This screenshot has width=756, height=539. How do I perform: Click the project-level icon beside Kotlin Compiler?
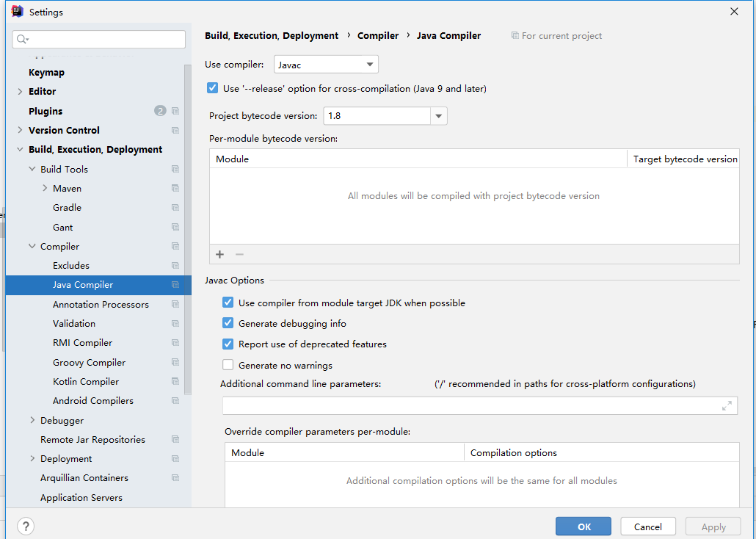(x=175, y=382)
